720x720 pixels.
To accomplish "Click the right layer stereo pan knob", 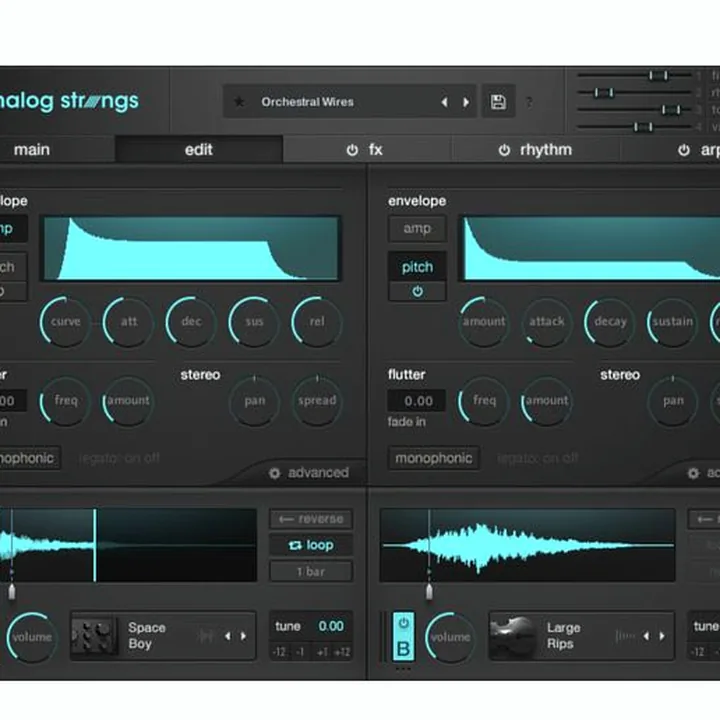I will (673, 401).
